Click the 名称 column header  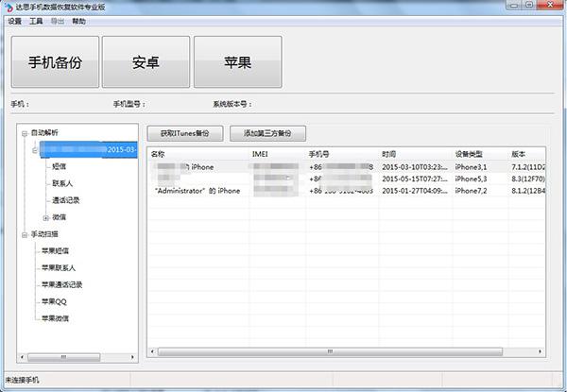(x=198, y=154)
